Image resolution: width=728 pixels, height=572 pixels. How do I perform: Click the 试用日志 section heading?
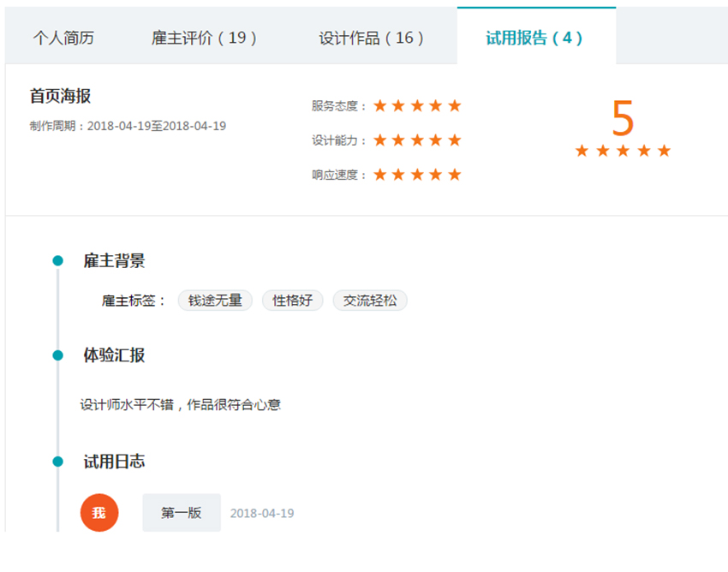click(x=114, y=462)
